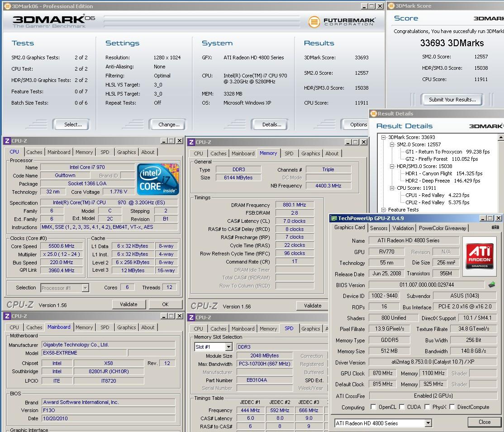Click the Intel Core i7 logo in CPU-Z

158,179
